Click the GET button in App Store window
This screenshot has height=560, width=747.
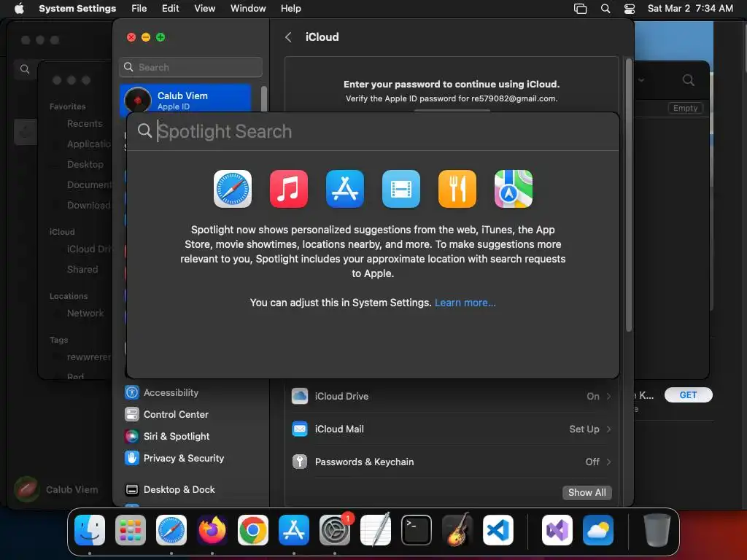pyautogui.click(x=688, y=394)
